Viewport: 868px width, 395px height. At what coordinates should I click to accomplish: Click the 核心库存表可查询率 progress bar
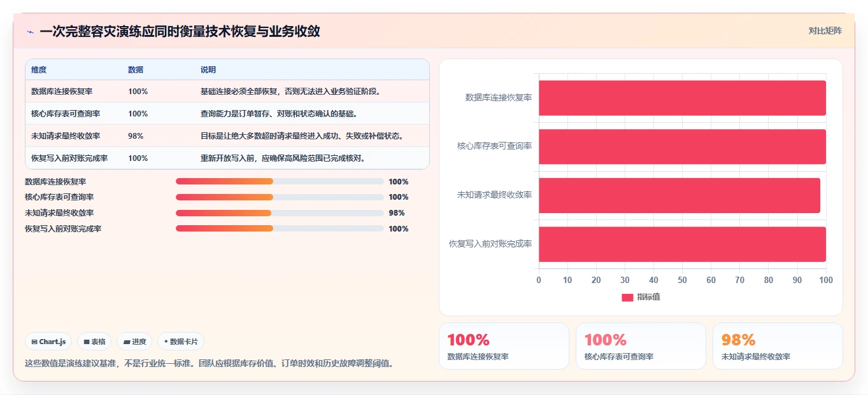point(280,197)
